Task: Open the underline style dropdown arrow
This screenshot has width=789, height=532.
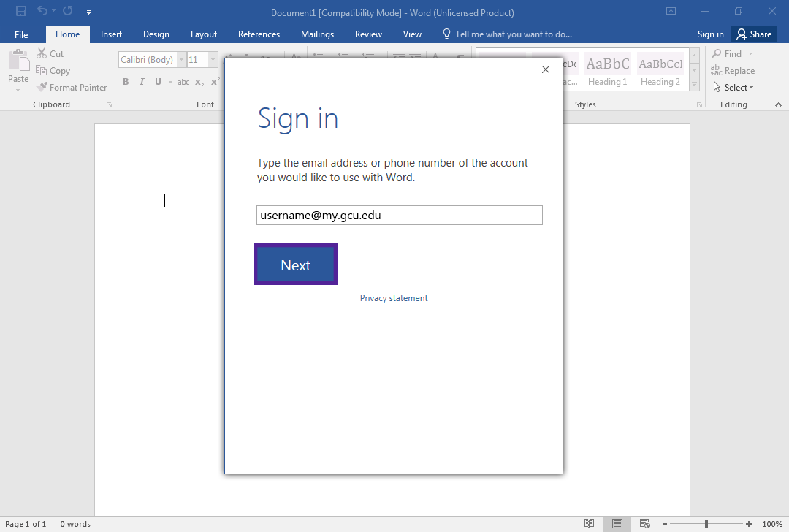Action: (170, 82)
